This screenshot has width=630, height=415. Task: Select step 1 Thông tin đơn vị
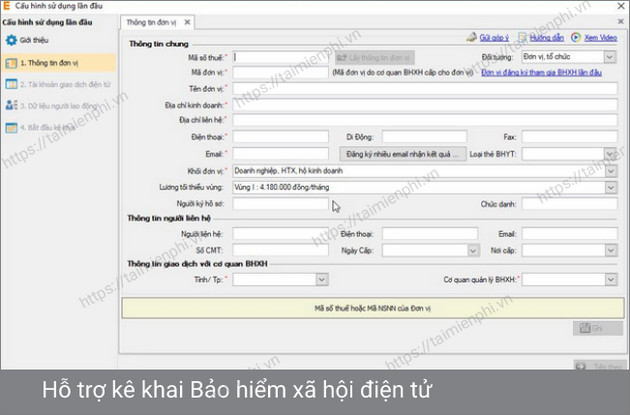58,63
